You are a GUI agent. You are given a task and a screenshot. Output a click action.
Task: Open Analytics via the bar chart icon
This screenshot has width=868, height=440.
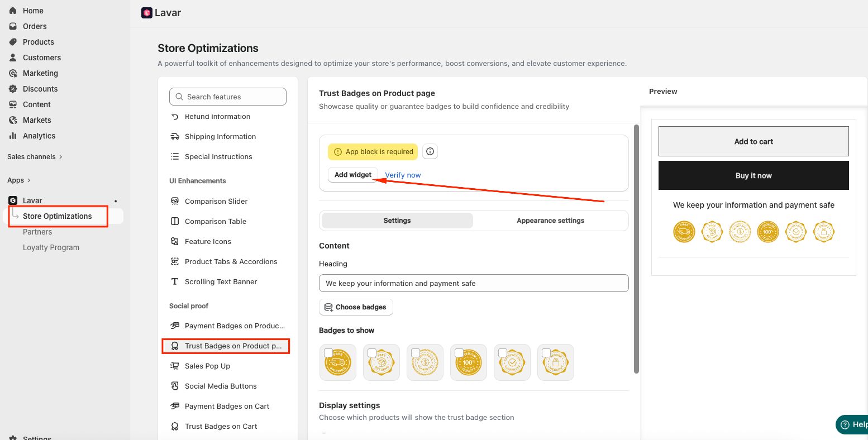[13, 136]
